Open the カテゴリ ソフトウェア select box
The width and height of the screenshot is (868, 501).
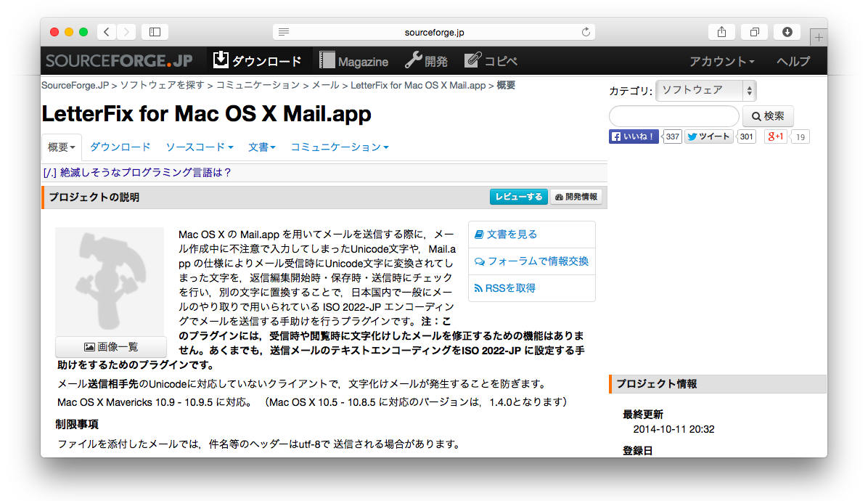[x=706, y=90]
